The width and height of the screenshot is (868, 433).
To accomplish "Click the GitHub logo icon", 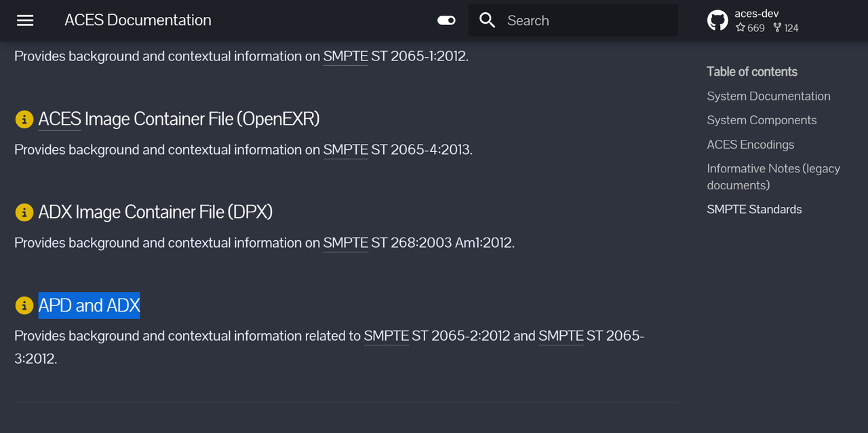I will [x=717, y=20].
